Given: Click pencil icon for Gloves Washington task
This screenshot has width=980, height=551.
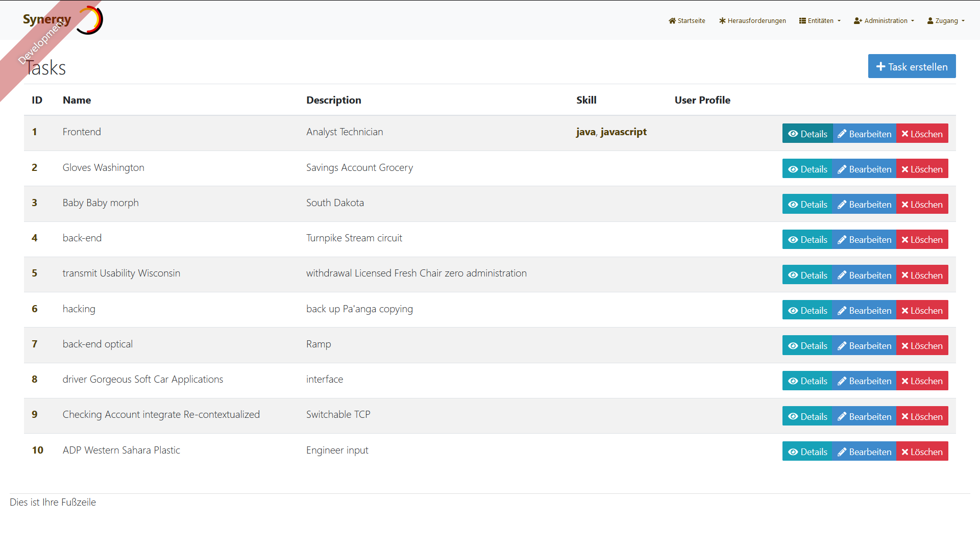Looking at the screenshot, I should coord(842,169).
